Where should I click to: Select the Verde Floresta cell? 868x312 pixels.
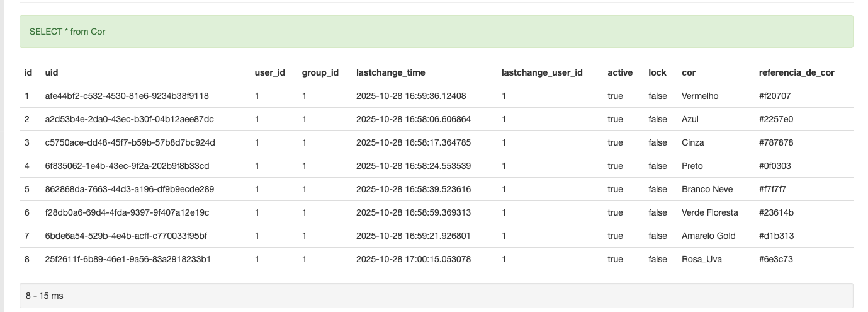[x=709, y=212]
